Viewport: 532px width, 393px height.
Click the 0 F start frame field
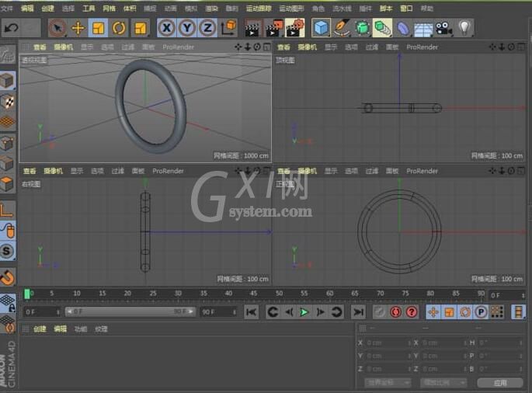[x=42, y=312]
